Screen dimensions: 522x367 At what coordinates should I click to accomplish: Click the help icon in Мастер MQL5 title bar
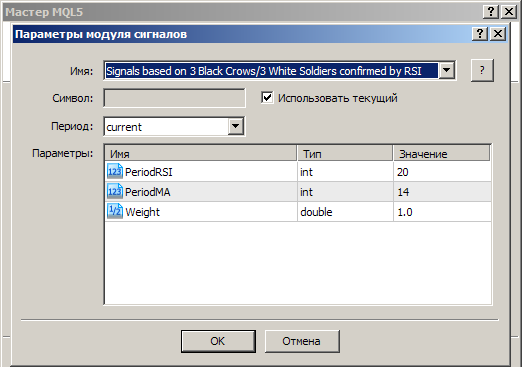point(491,12)
